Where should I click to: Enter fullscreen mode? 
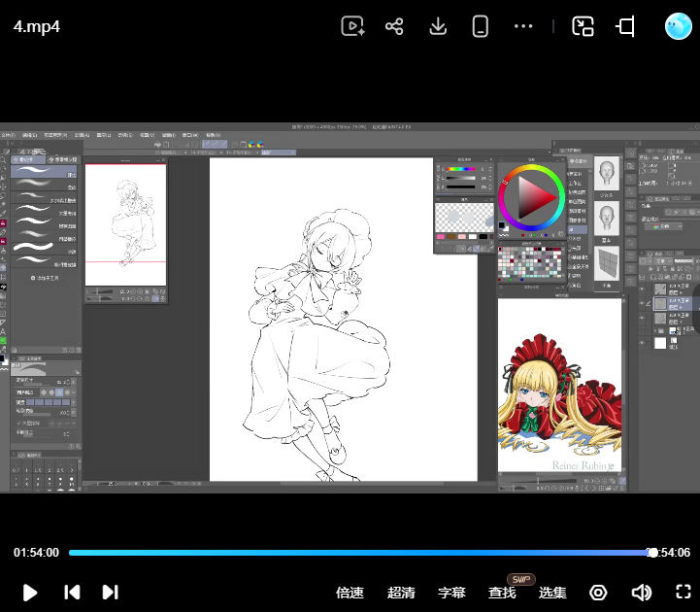(x=683, y=592)
